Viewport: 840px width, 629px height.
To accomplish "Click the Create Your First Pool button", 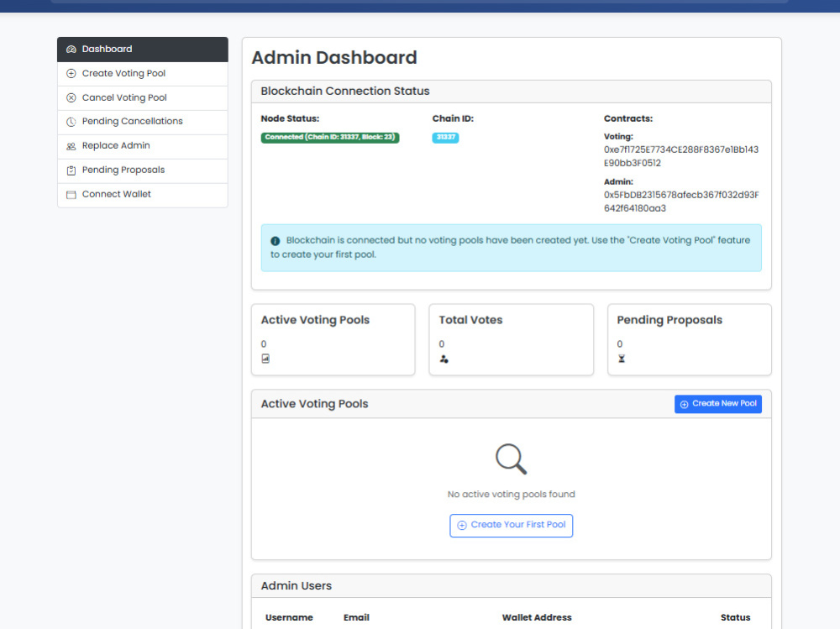I will (x=511, y=526).
